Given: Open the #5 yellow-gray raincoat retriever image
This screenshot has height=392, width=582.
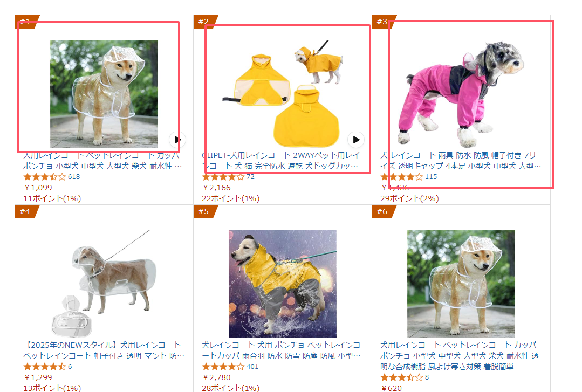Looking at the screenshot, I should click(283, 284).
